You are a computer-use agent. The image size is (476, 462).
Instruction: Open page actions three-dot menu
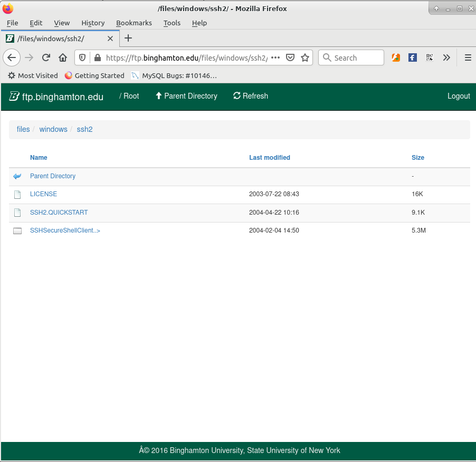click(x=275, y=57)
